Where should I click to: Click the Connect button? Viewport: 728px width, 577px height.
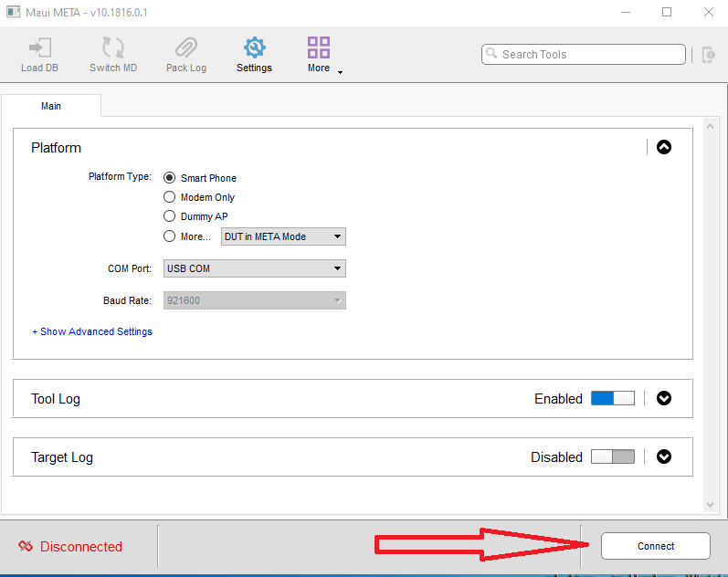tap(656, 546)
